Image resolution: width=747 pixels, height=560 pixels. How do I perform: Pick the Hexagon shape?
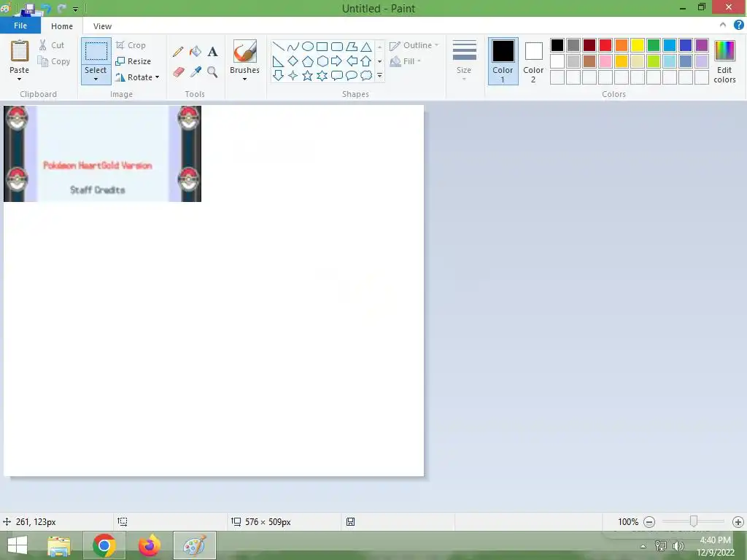coord(322,61)
